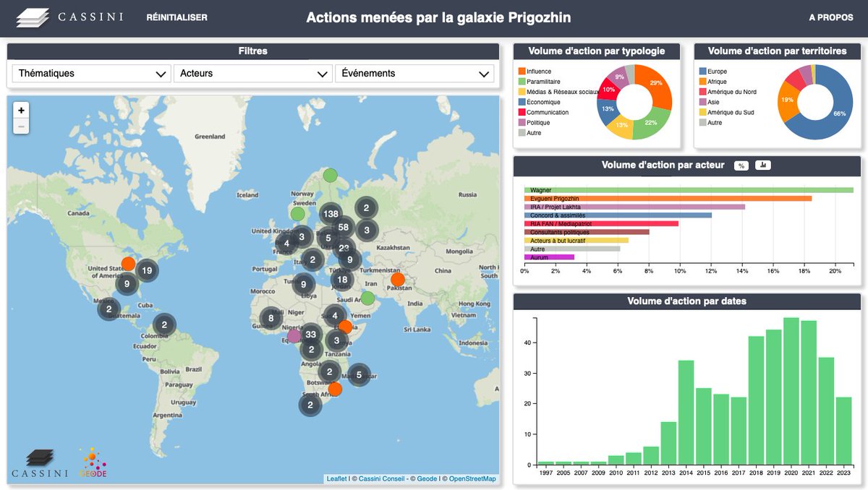Open the 138 cluster marker on the map

(331, 213)
